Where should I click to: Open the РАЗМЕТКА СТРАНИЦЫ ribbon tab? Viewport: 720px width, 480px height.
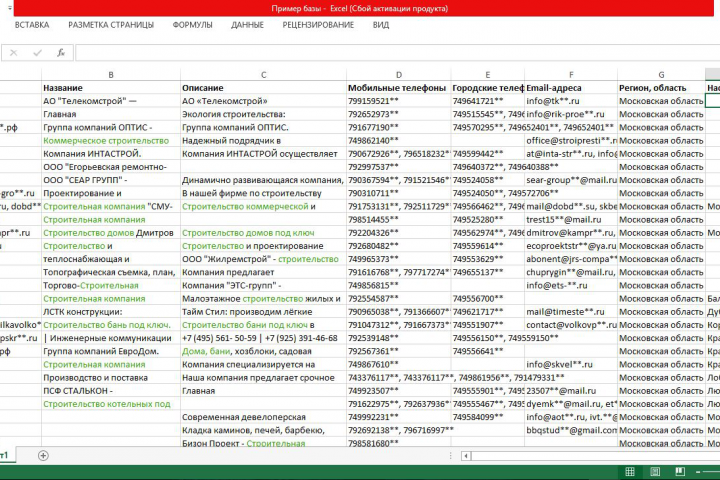(111, 25)
